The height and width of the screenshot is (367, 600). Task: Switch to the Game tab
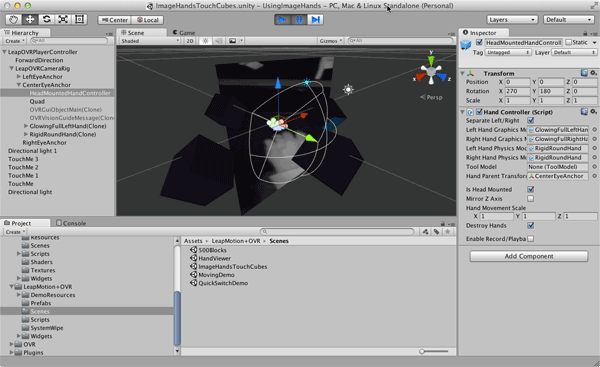coord(184,33)
